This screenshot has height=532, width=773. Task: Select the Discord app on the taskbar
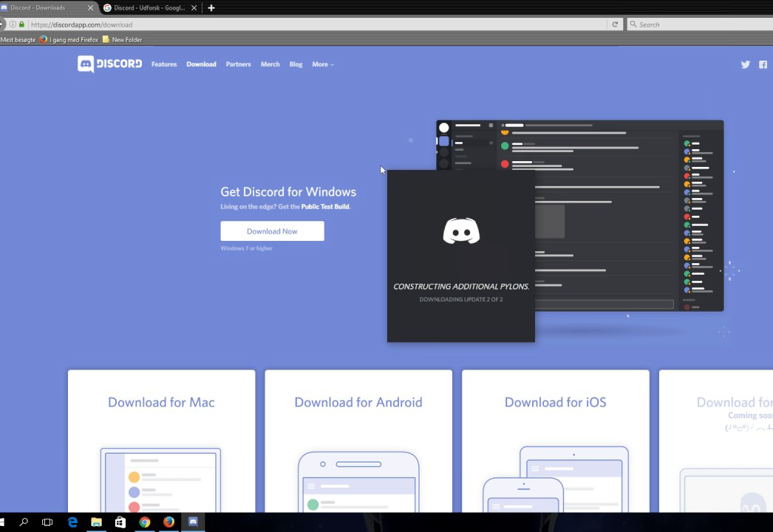tap(193, 522)
